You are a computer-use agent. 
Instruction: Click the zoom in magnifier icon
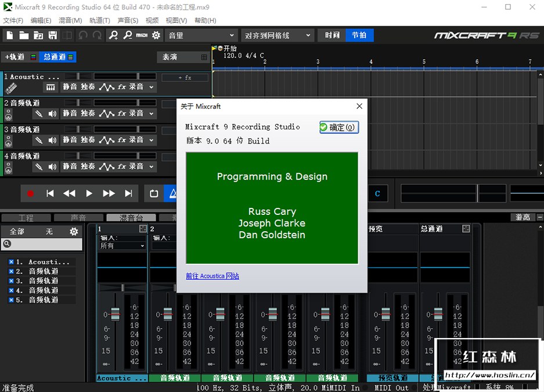tap(114, 35)
